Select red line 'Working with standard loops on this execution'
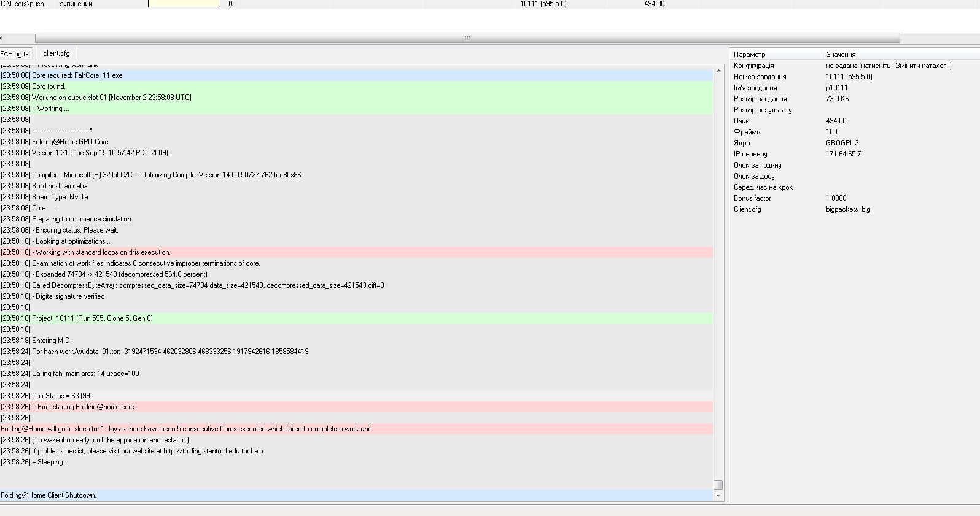Viewport: 980px width, 516px height. pyautogui.click(x=356, y=252)
